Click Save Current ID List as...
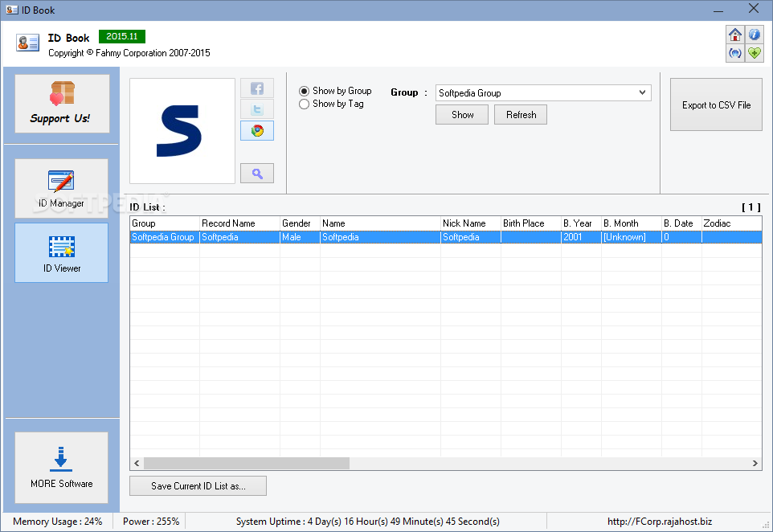The height and width of the screenshot is (532, 773). (x=198, y=485)
